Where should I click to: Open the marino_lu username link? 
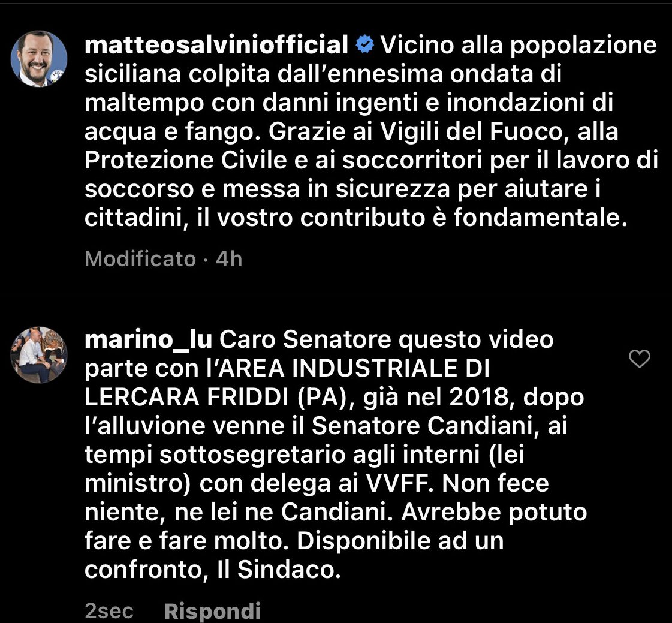coord(148,339)
